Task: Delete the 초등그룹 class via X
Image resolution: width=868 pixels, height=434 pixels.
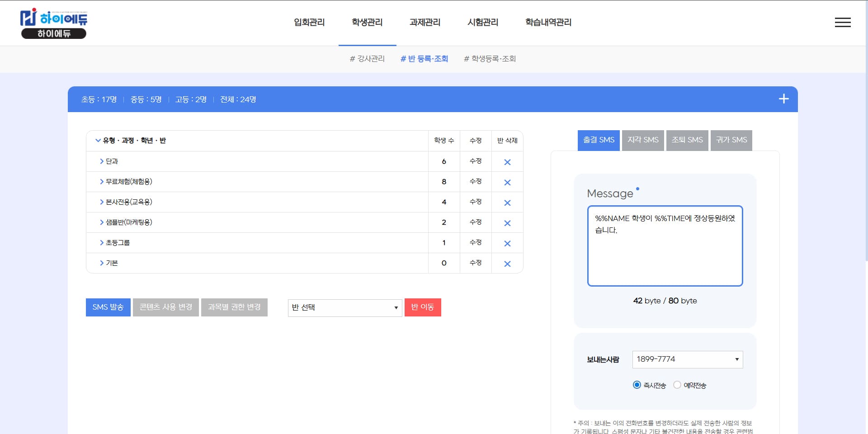Action: pos(507,244)
